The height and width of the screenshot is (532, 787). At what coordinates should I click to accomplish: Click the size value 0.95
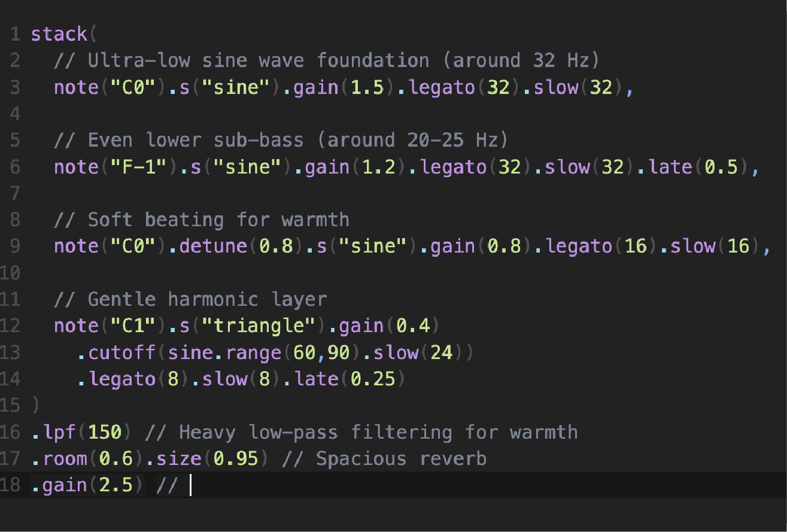(x=237, y=459)
